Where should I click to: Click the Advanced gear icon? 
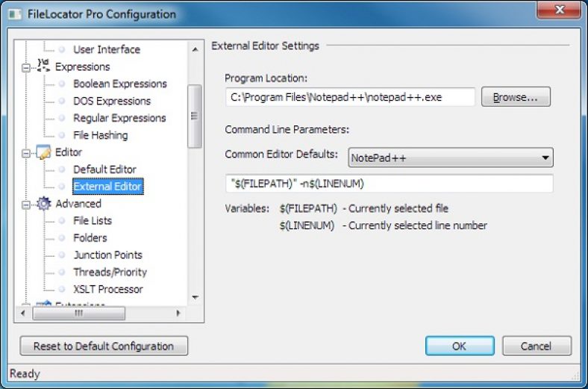[43, 203]
